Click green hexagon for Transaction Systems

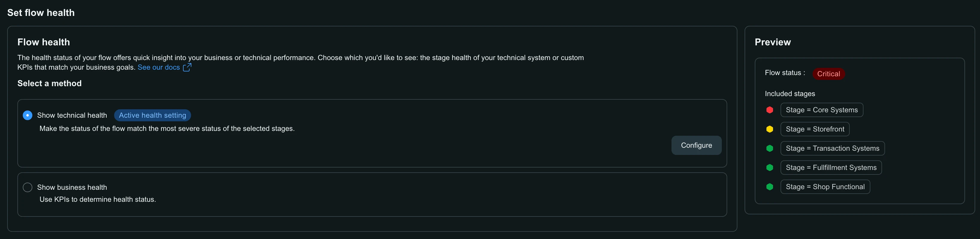(770, 148)
